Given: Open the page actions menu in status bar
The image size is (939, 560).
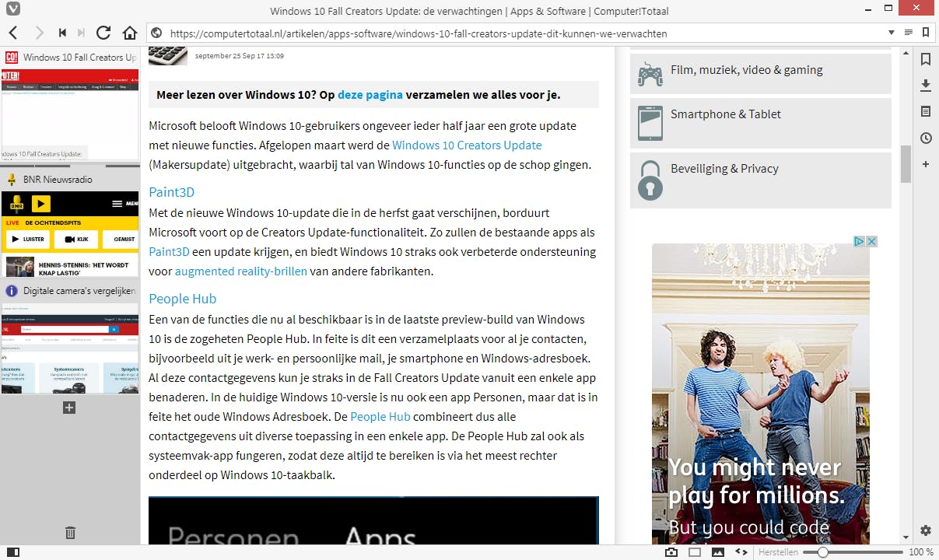Looking at the screenshot, I should (x=741, y=551).
